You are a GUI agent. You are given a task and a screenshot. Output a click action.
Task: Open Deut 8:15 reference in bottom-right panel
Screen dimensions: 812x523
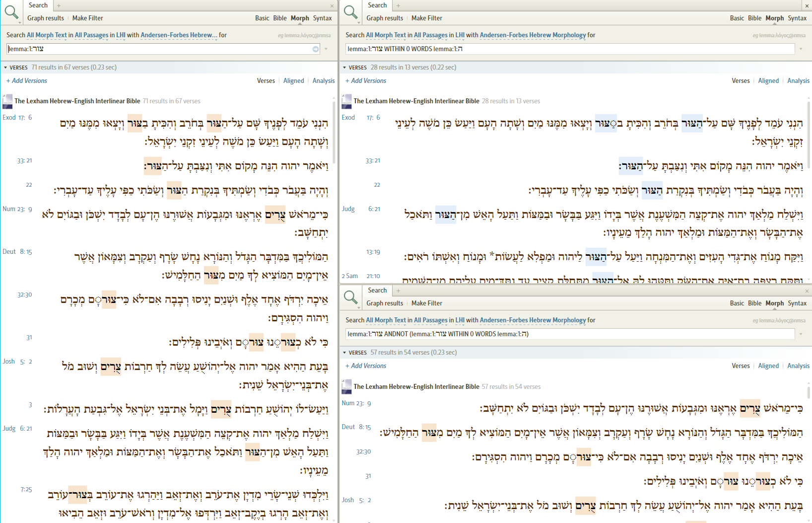tap(356, 427)
